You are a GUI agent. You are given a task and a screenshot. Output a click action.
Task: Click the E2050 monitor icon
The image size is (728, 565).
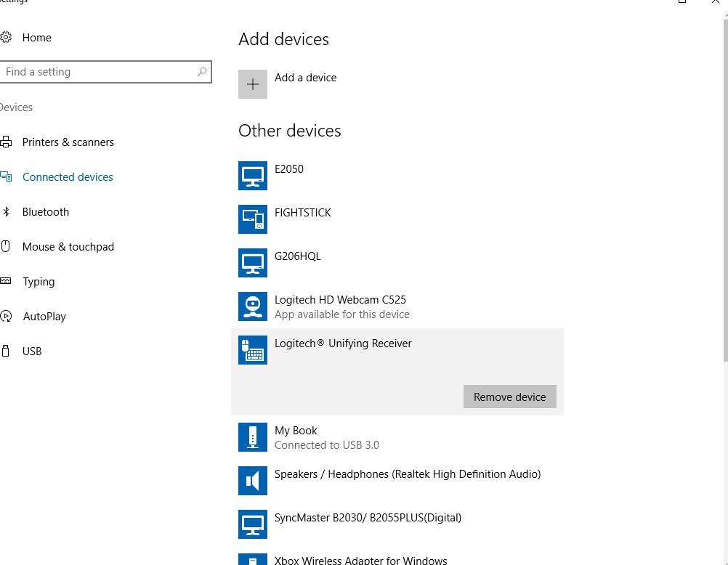(x=253, y=176)
